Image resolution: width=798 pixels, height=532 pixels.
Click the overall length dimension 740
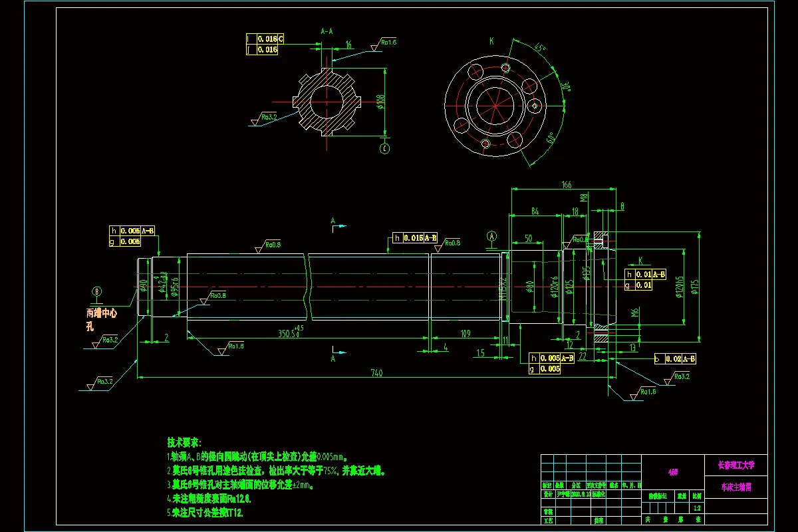(x=376, y=374)
